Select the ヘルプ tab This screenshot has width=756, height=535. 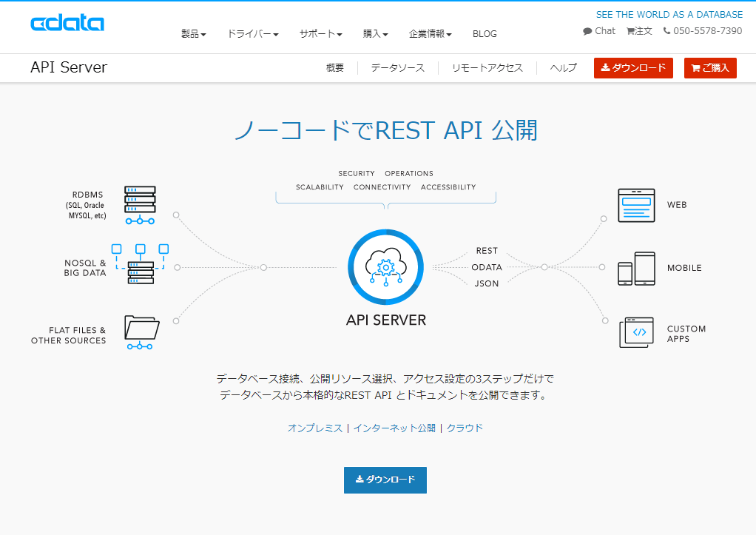coord(563,68)
